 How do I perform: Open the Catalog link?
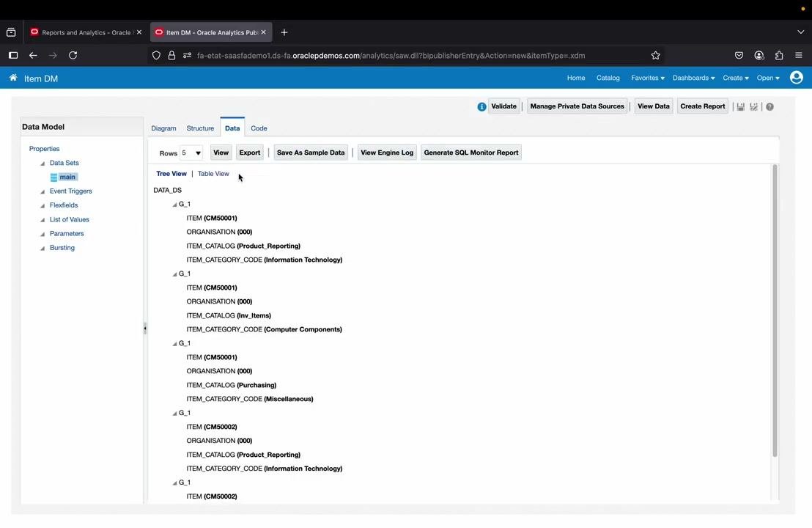(x=608, y=78)
